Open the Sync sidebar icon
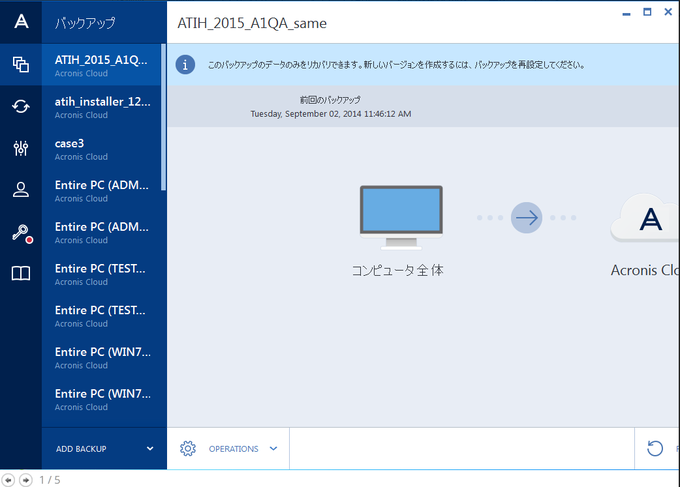The image size is (680, 487). (x=21, y=106)
